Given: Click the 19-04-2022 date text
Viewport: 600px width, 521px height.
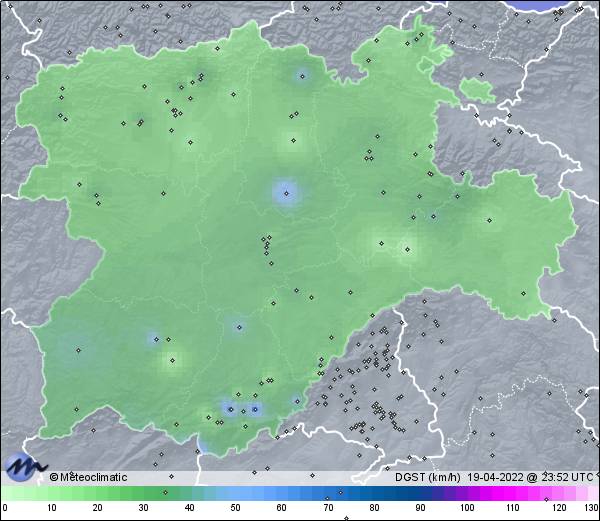Looking at the screenshot, I should [496, 477].
